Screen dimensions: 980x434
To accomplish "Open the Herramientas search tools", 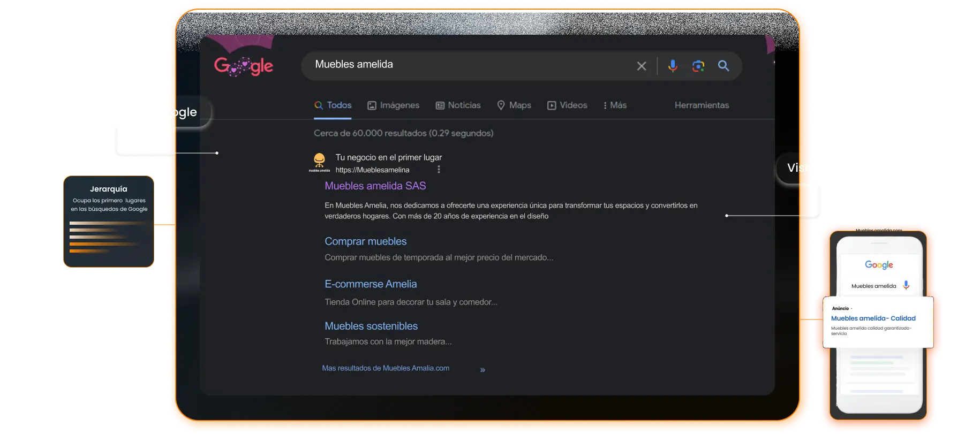I will pos(702,105).
